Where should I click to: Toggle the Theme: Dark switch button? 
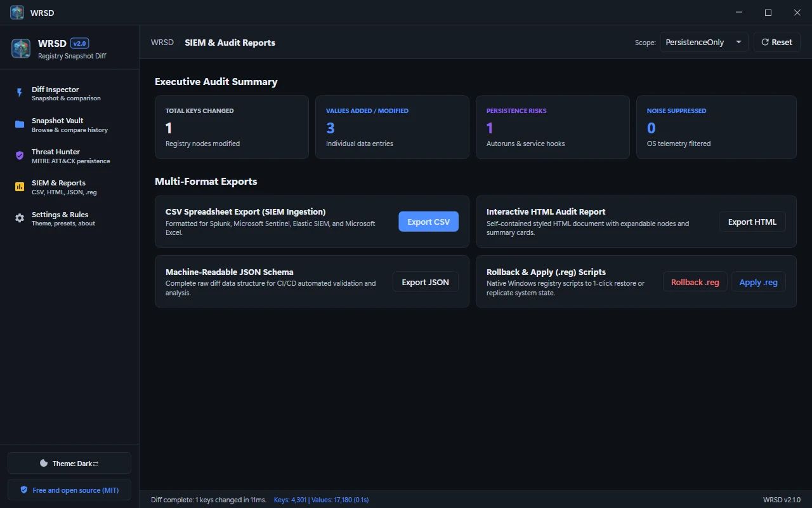coord(69,464)
